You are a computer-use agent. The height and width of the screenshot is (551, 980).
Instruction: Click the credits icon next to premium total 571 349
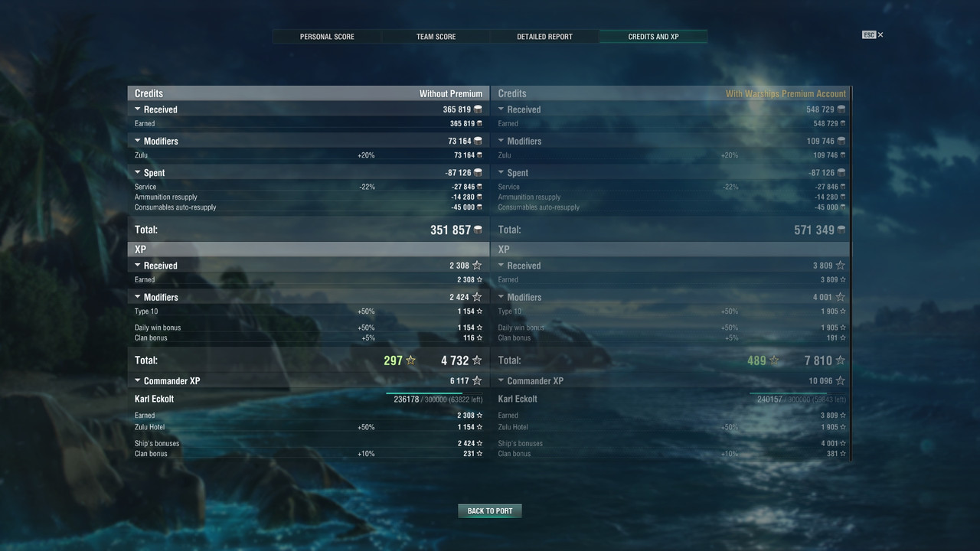pos(841,230)
